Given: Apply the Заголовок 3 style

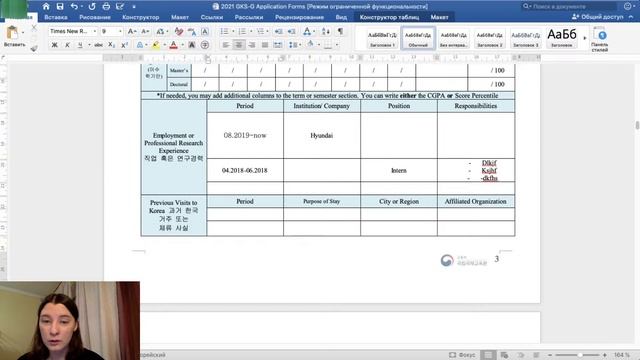Looking at the screenshot, I should click(x=525, y=38).
